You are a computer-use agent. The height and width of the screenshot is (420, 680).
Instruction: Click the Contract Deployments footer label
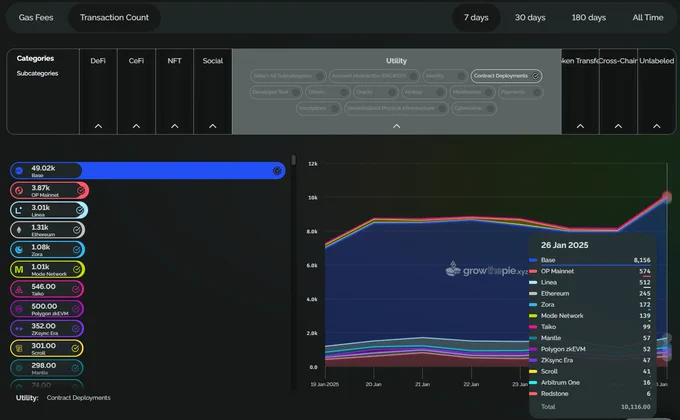pyautogui.click(x=78, y=398)
